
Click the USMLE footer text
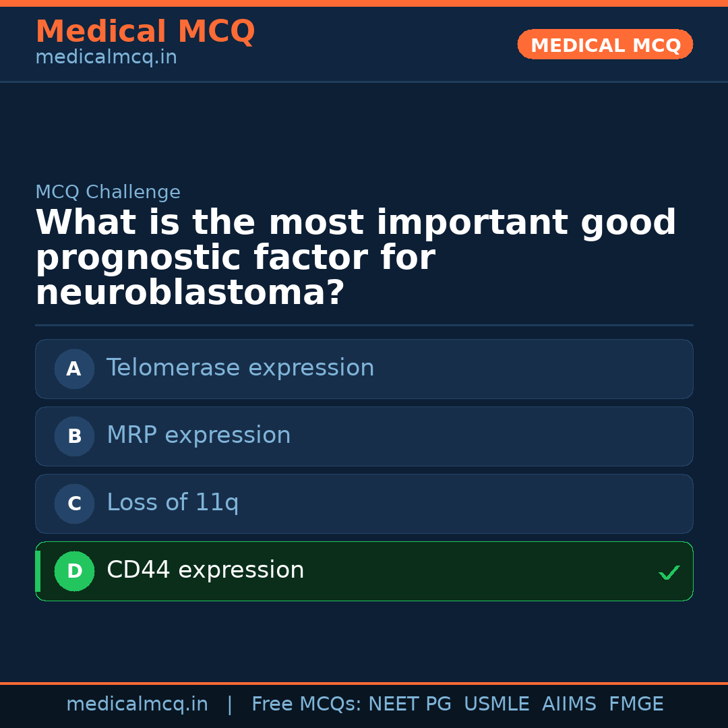point(496,704)
